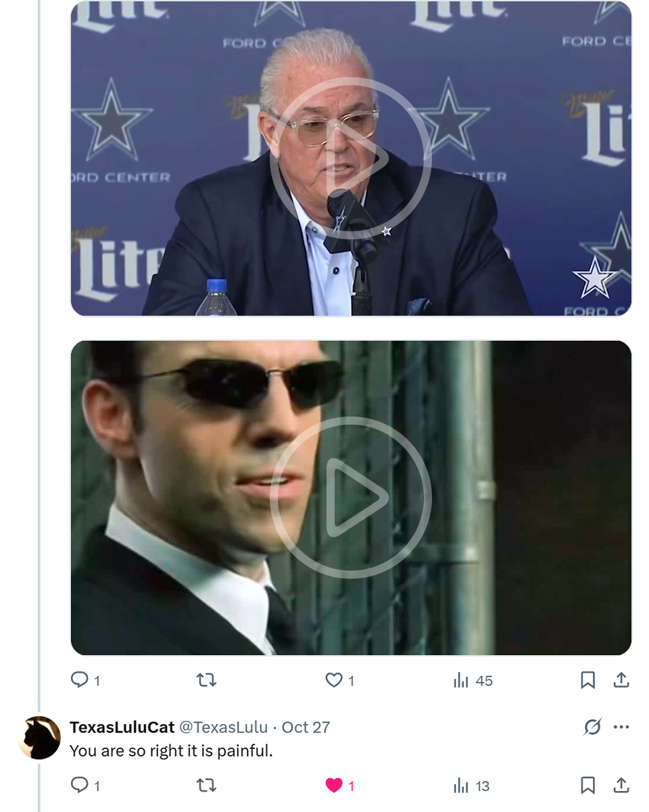The height and width of the screenshot is (812, 649).
Task: Reply to TexasLuluCat's comment
Action: (80, 785)
